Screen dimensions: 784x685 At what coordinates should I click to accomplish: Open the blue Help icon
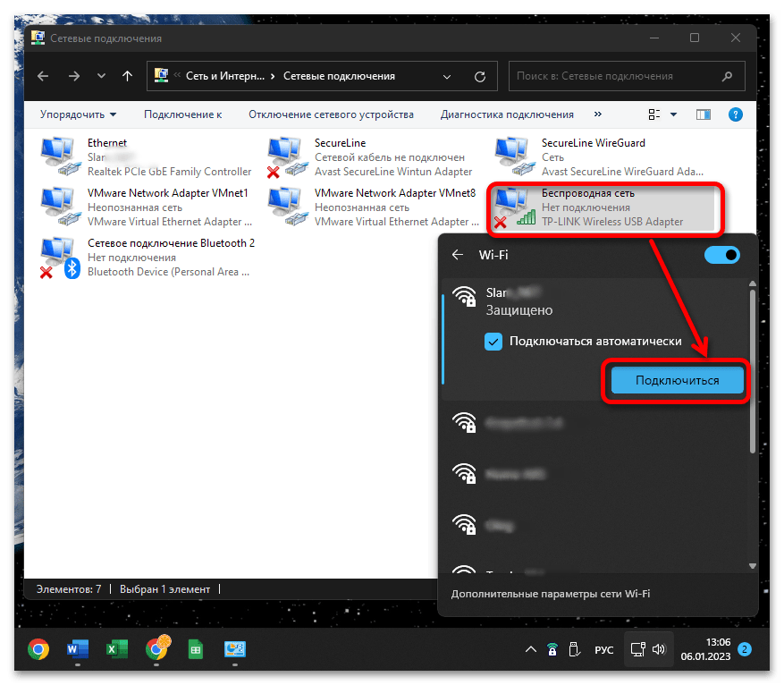tap(736, 114)
